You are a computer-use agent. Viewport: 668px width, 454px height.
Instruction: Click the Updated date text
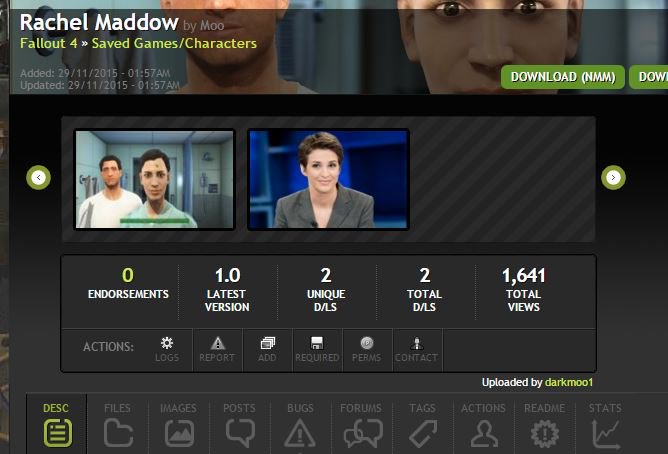(x=100, y=85)
